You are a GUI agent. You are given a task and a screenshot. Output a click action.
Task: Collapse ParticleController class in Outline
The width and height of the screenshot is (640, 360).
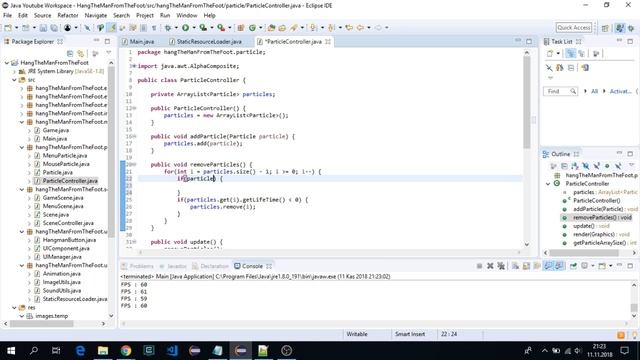tap(548, 184)
